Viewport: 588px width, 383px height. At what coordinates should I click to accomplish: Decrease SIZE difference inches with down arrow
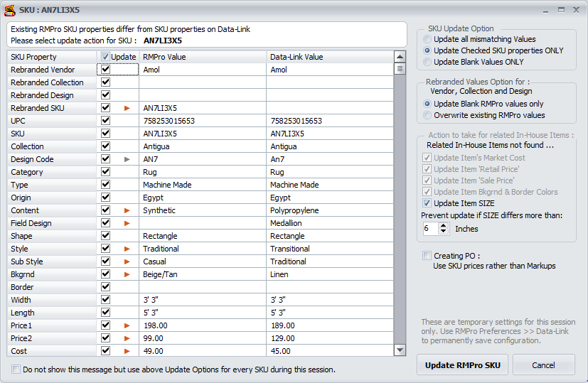coord(444,231)
